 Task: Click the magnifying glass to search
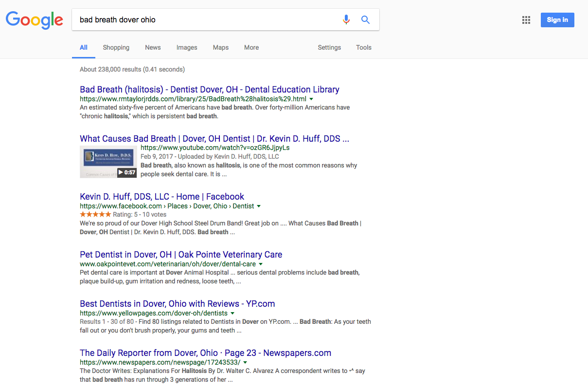tap(365, 19)
